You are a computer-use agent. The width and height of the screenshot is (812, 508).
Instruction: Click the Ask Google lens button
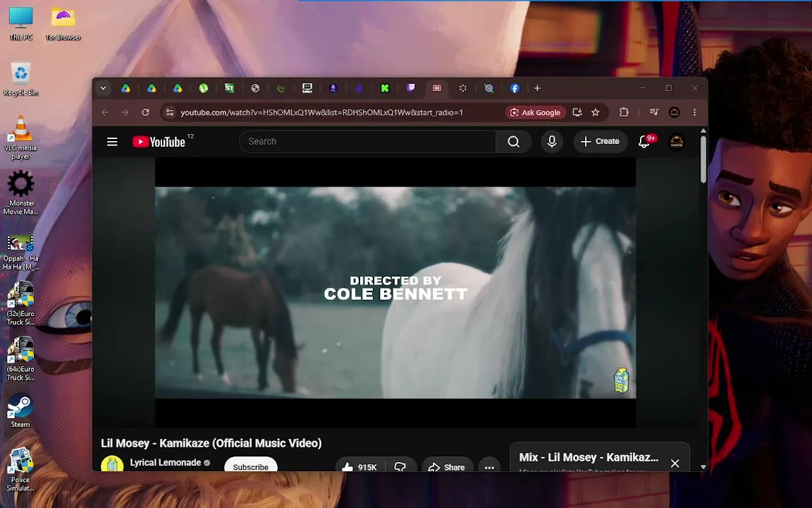point(535,112)
